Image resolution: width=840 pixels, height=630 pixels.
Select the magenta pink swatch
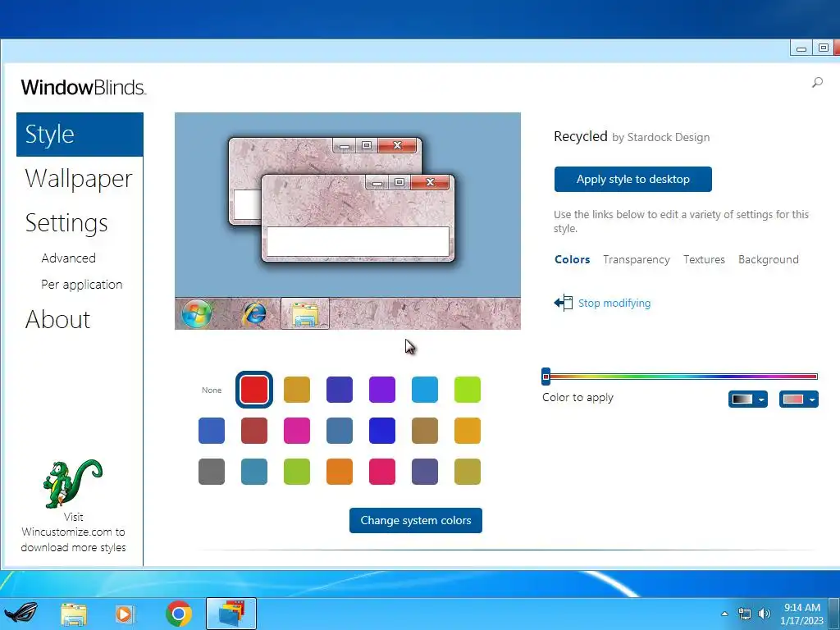[297, 431]
